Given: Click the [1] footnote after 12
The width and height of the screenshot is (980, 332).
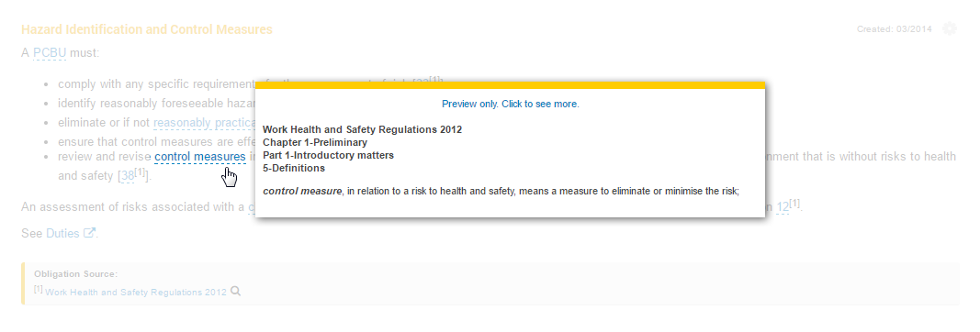Looking at the screenshot, I should click(x=794, y=203).
